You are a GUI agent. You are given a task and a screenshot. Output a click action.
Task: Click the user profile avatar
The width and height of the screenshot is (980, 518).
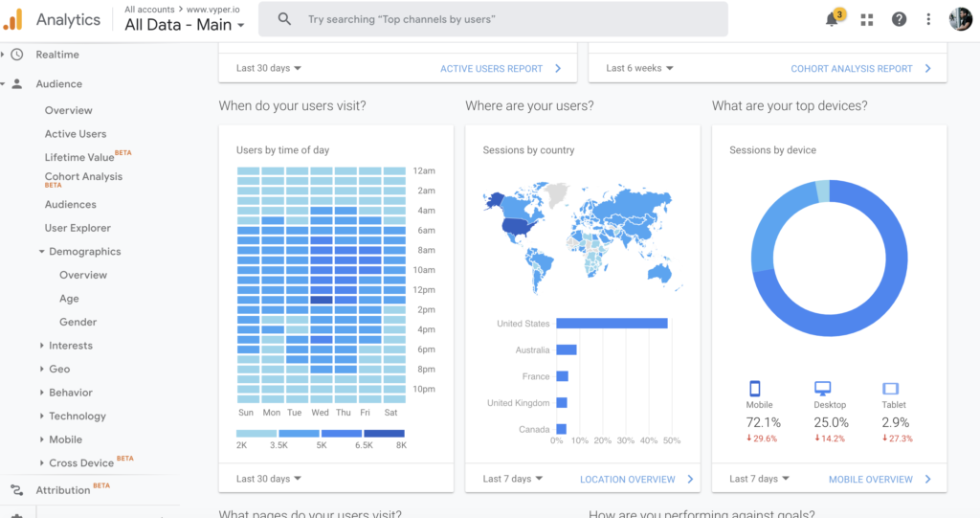click(960, 19)
